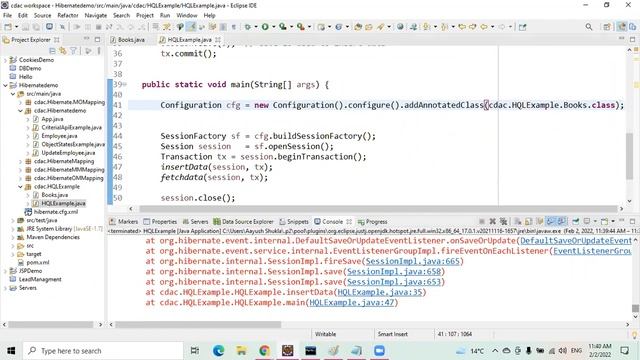Expand the Maven Dependencies node

13,237
